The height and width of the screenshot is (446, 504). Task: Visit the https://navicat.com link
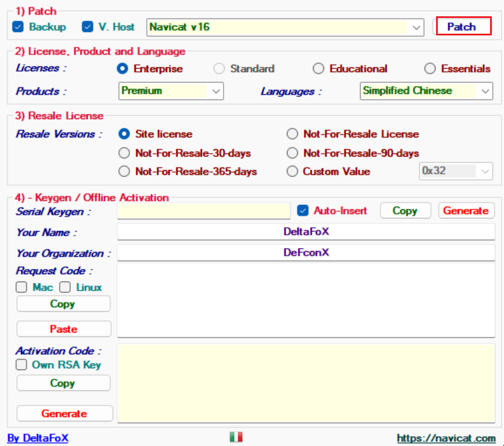coord(446,438)
